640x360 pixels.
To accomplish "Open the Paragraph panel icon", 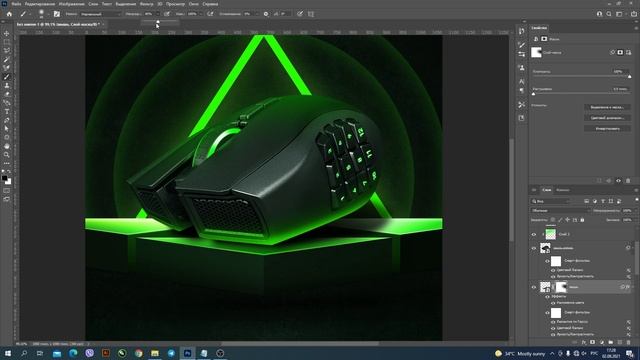I will point(521,90).
